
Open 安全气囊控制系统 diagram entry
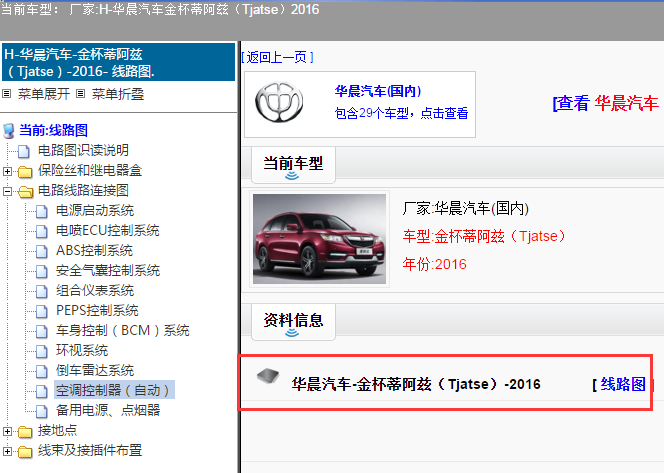pyautogui.click(x=108, y=271)
